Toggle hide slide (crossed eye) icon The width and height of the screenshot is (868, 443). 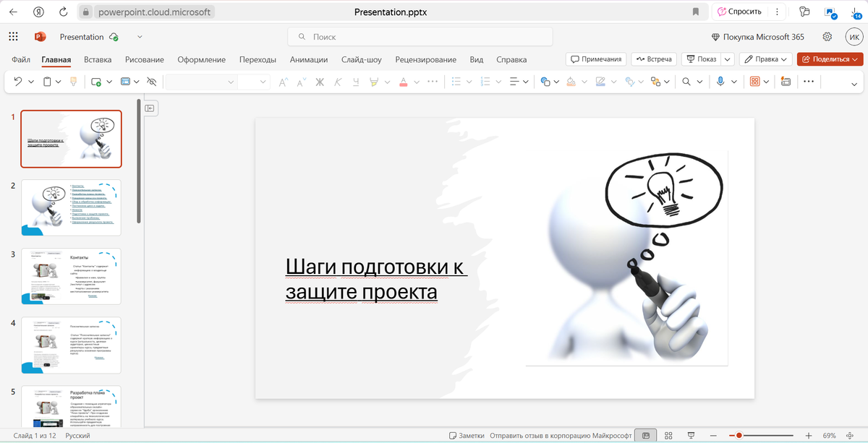click(x=151, y=82)
